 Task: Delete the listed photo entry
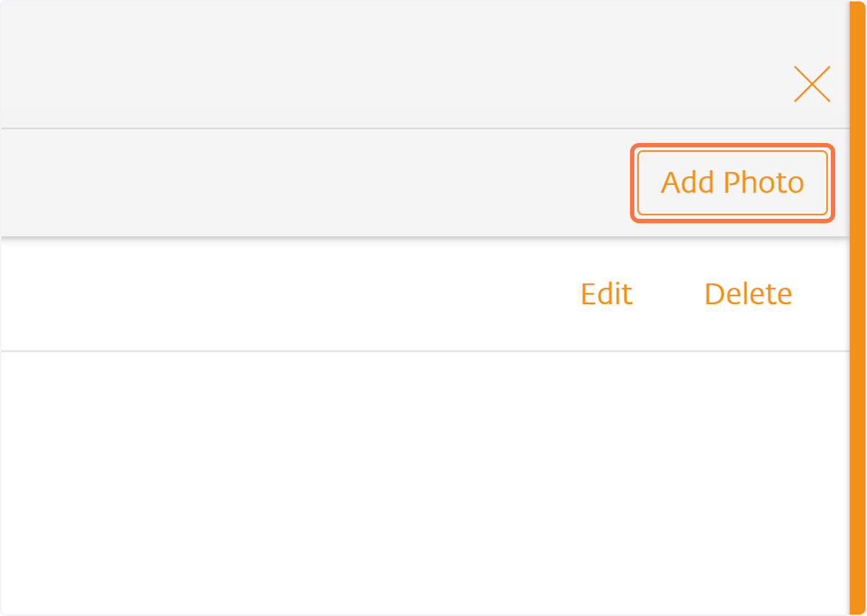coord(748,294)
